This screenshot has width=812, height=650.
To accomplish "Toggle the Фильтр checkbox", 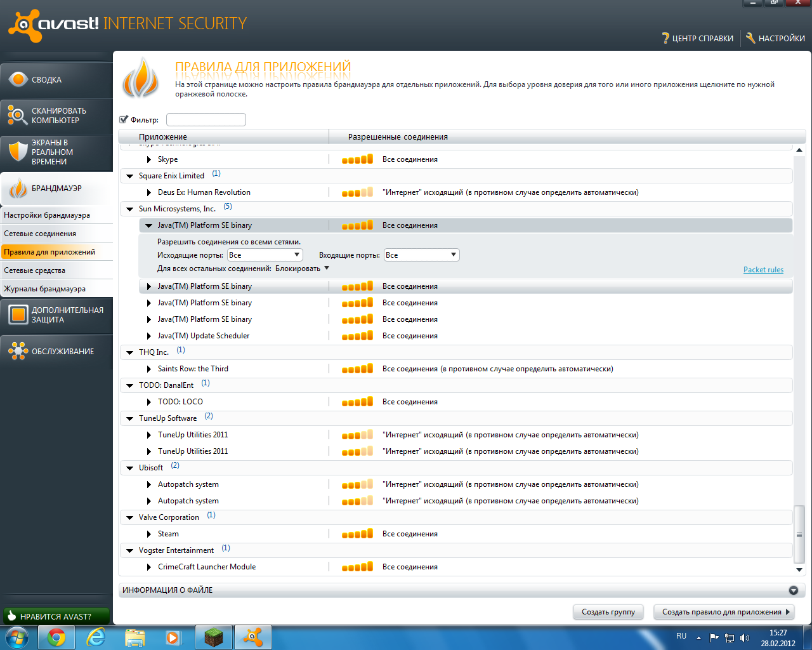I will [124, 119].
